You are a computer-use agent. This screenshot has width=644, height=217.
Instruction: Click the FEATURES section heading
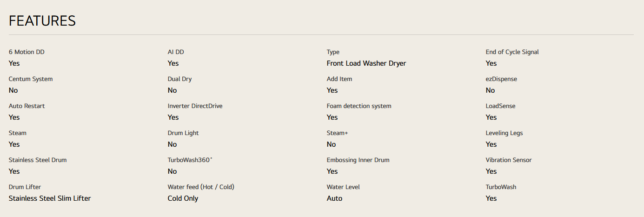coord(42,21)
